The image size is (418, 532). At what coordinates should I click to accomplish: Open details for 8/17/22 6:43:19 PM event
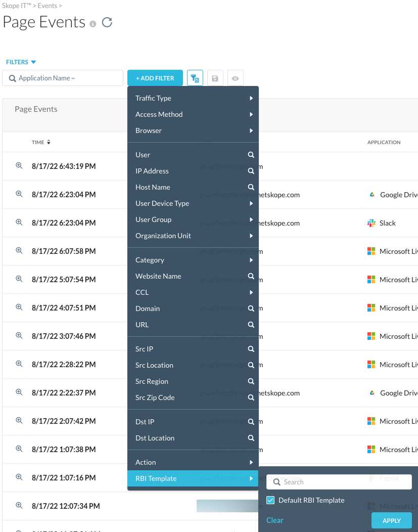[x=19, y=165]
